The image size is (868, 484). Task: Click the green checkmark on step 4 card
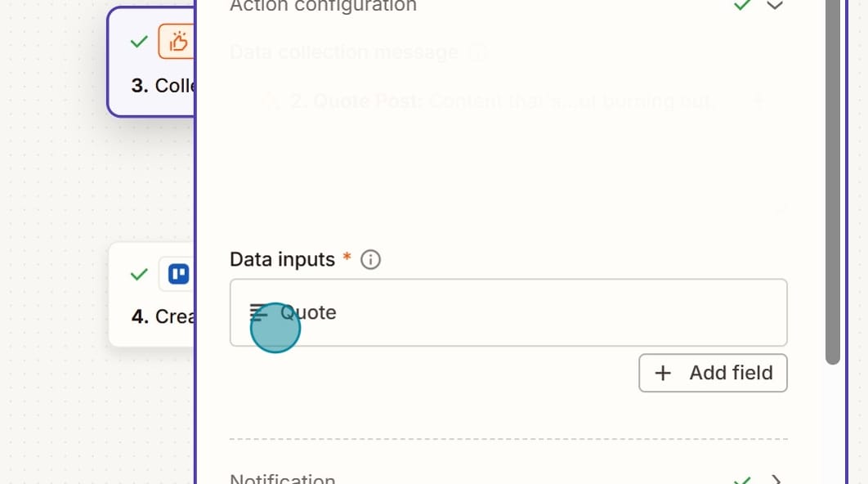point(138,274)
